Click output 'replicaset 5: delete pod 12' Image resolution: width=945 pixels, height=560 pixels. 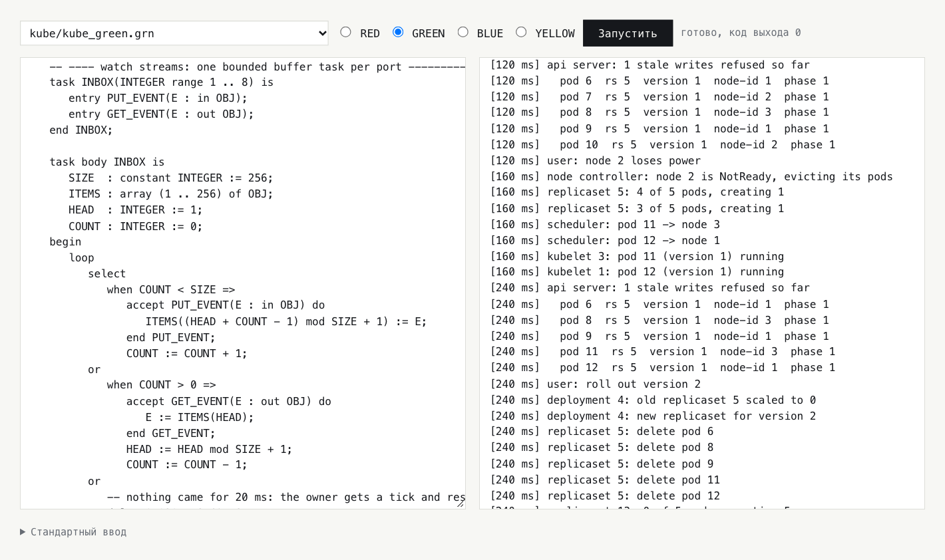604,496
